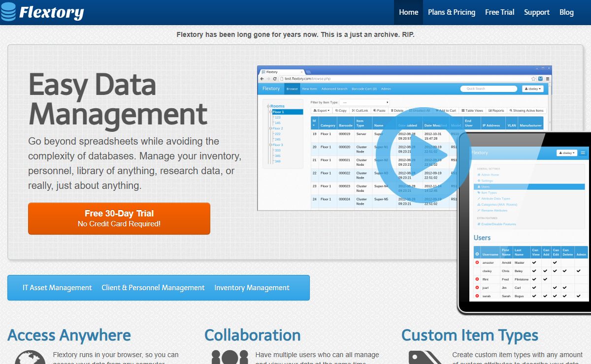
Task: Click the people icon under Collaboration
Action: tap(230, 358)
